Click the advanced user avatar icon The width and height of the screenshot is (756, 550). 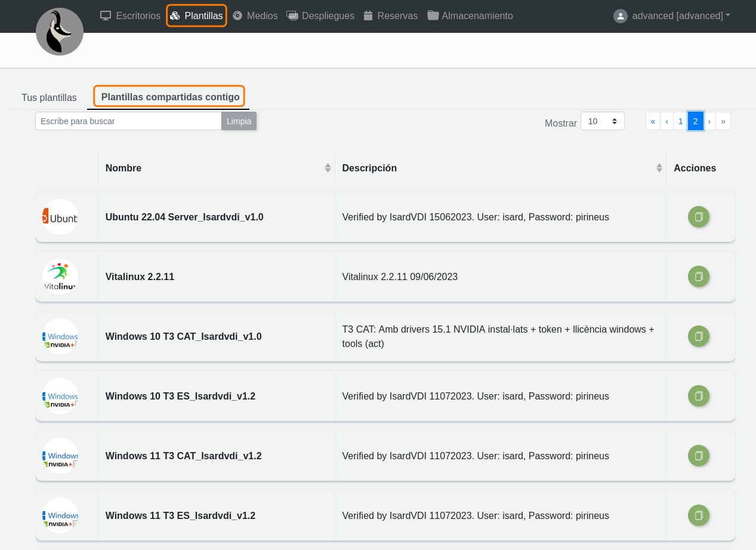coord(621,16)
